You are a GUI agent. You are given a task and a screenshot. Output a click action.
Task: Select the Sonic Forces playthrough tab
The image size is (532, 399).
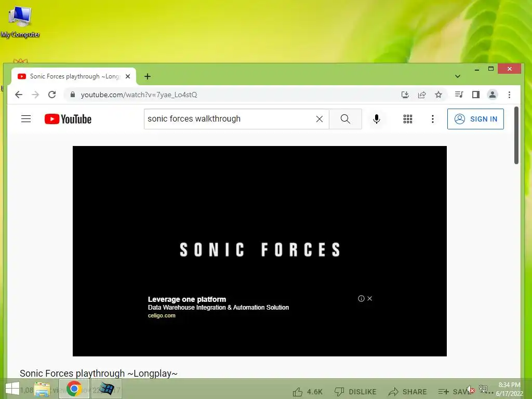pos(74,76)
